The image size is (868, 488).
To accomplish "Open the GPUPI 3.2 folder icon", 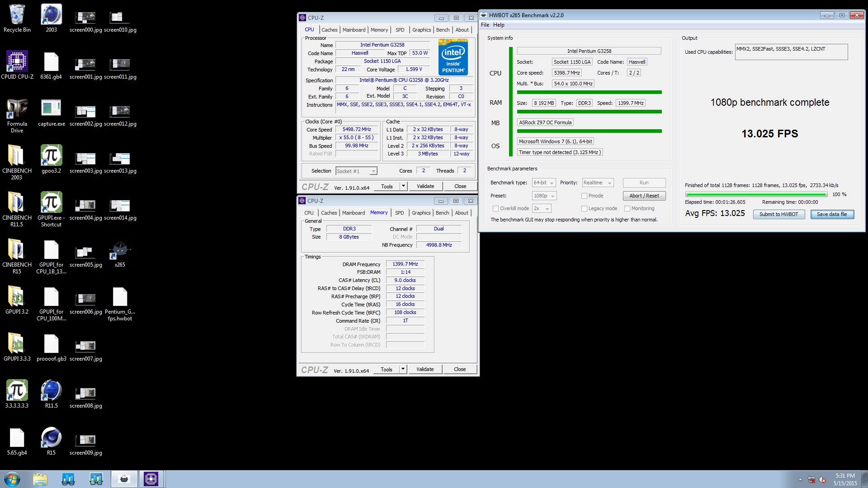I will pos(17,300).
